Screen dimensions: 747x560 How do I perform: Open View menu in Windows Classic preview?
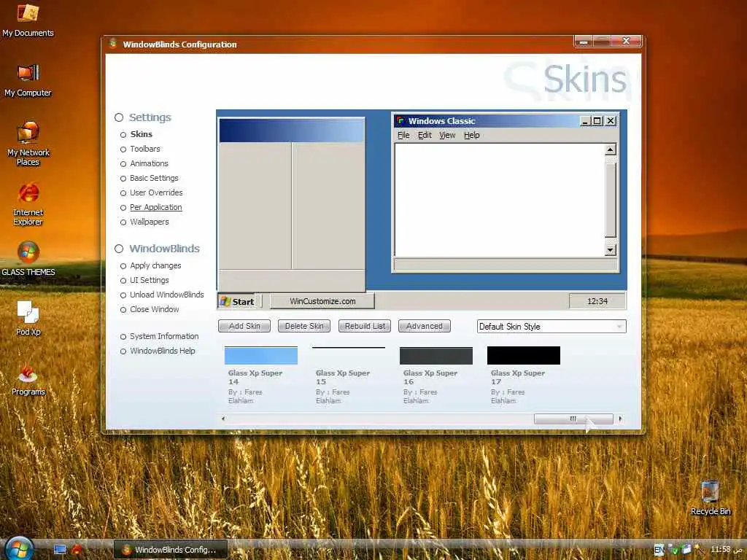(447, 135)
